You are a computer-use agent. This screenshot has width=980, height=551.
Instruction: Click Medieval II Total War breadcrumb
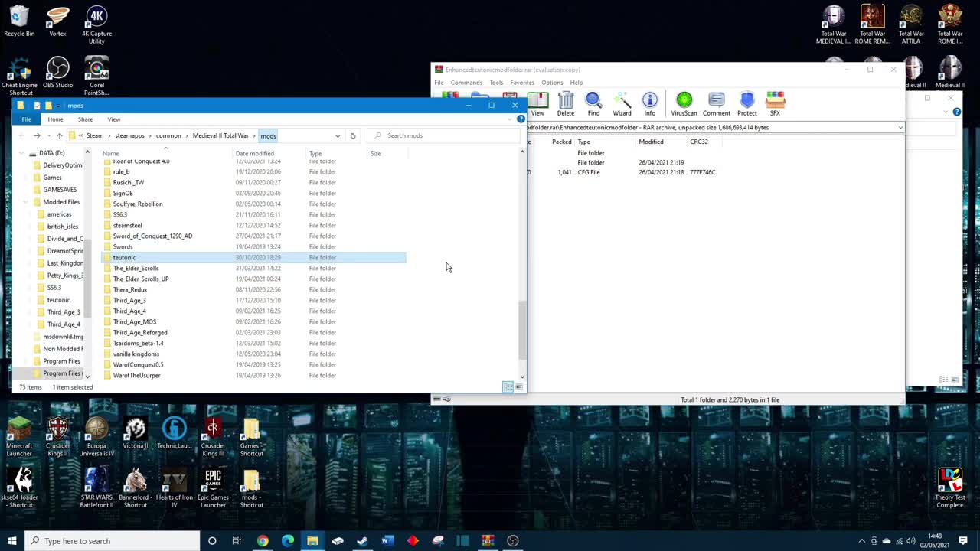click(220, 135)
